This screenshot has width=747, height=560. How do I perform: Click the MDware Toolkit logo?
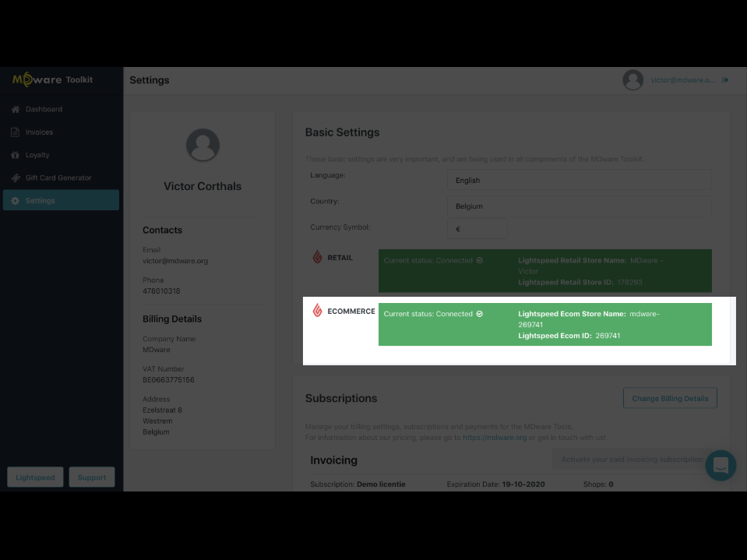pyautogui.click(x=52, y=79)
